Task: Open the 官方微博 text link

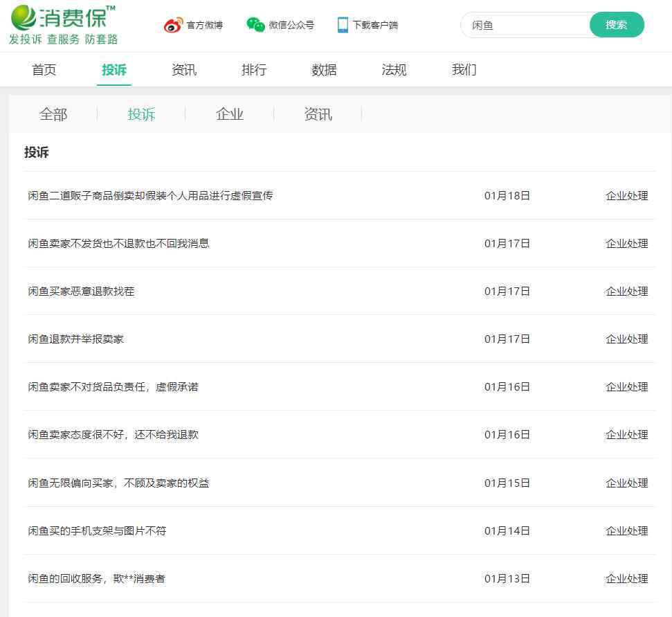Action: [x=204, y=26]
